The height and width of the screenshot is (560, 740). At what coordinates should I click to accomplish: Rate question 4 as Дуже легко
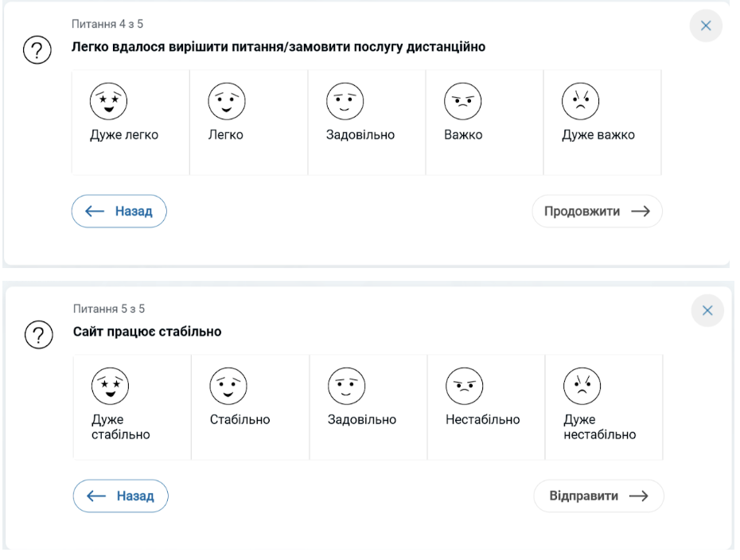pyautogui.click(x=130, y=122)
